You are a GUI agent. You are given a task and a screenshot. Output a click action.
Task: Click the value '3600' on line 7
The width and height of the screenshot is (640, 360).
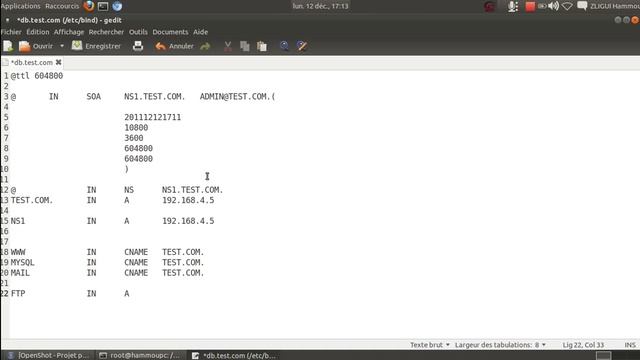(134, 138)
